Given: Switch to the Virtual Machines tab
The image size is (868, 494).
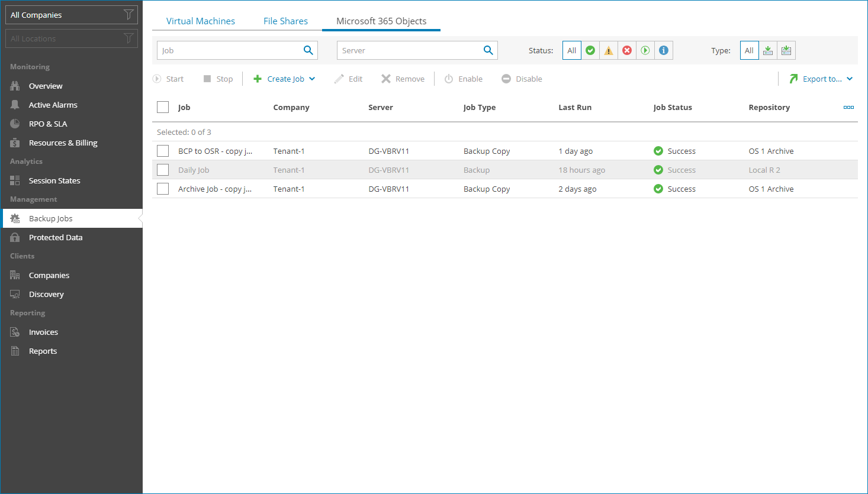Looking at the screenshot, I should click(x=200, y=21).
